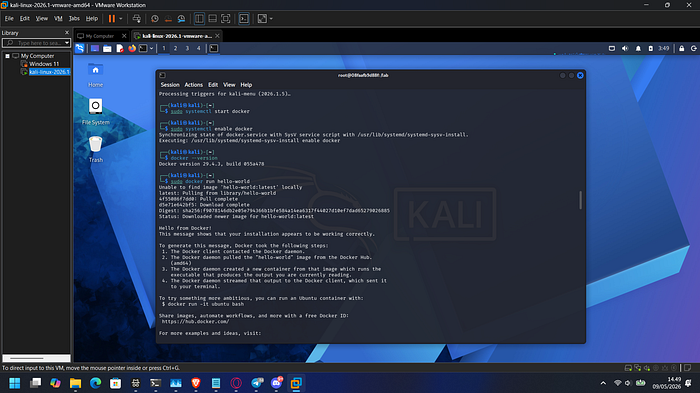
Task: Open File Explorer from Windows taskbar
Action: coord(75,383)
